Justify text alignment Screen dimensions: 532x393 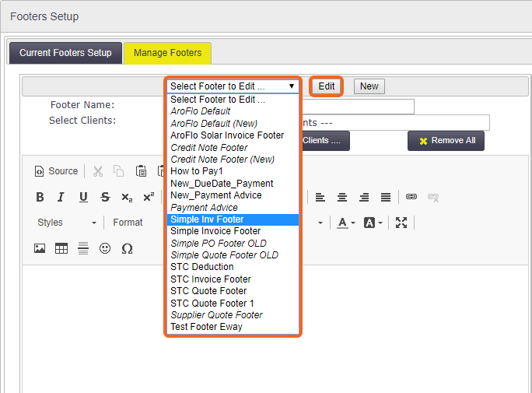386,197
